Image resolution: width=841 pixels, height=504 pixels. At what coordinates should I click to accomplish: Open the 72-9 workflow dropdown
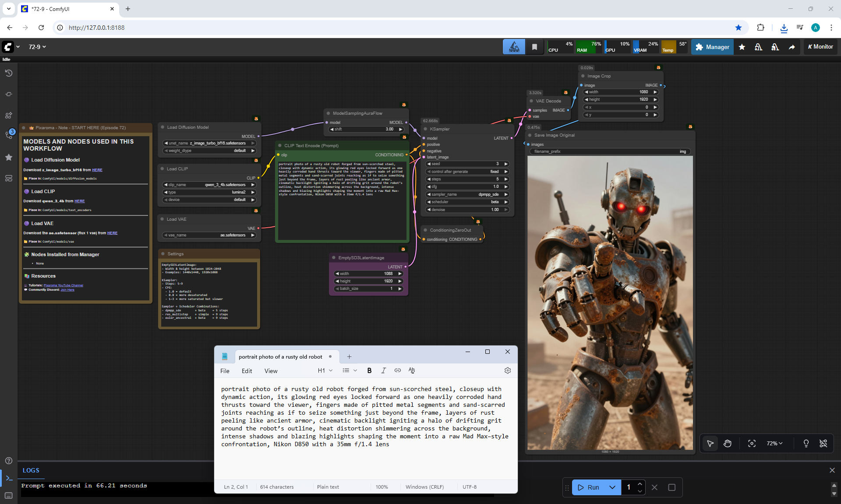[37, 47]
